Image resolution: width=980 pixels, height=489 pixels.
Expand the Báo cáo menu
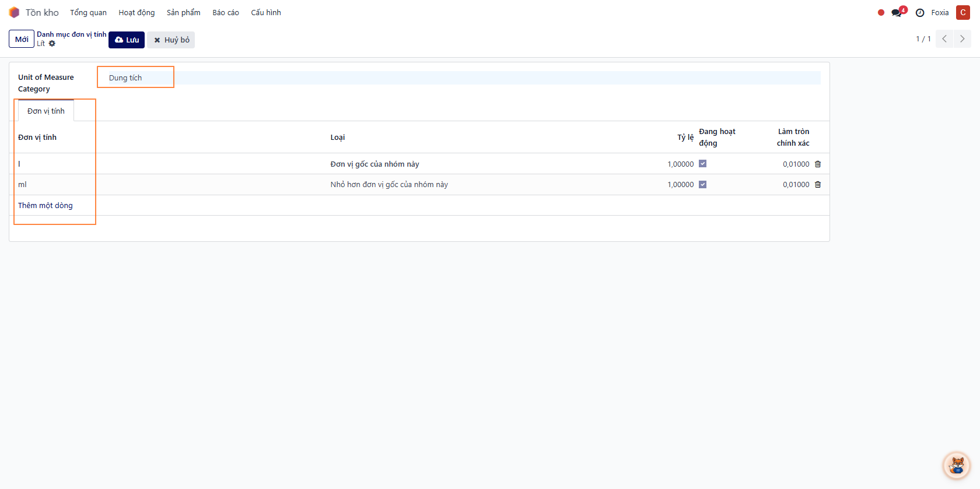[x=225, y=13]
